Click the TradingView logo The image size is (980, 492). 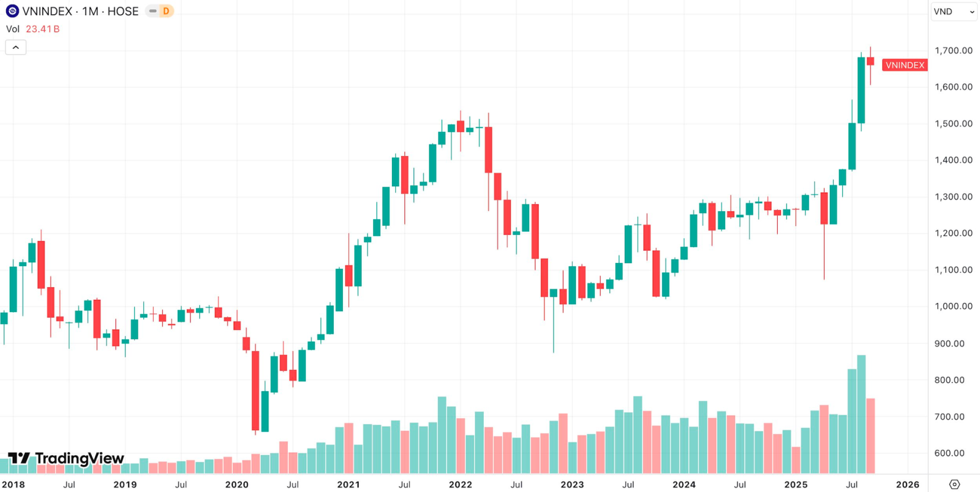(66, 458)
